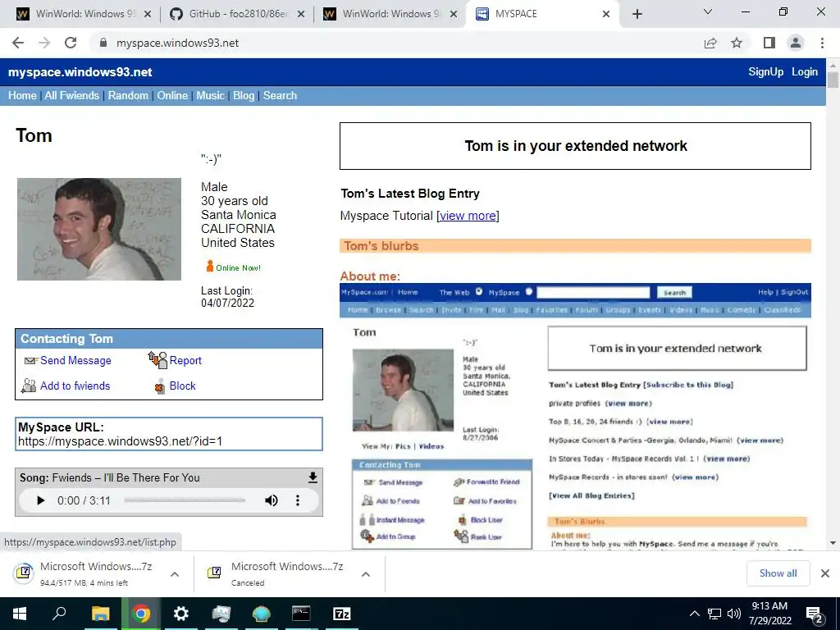Click the scrollbar down arrow
The image size is (840, 630).
coord(833,543)
